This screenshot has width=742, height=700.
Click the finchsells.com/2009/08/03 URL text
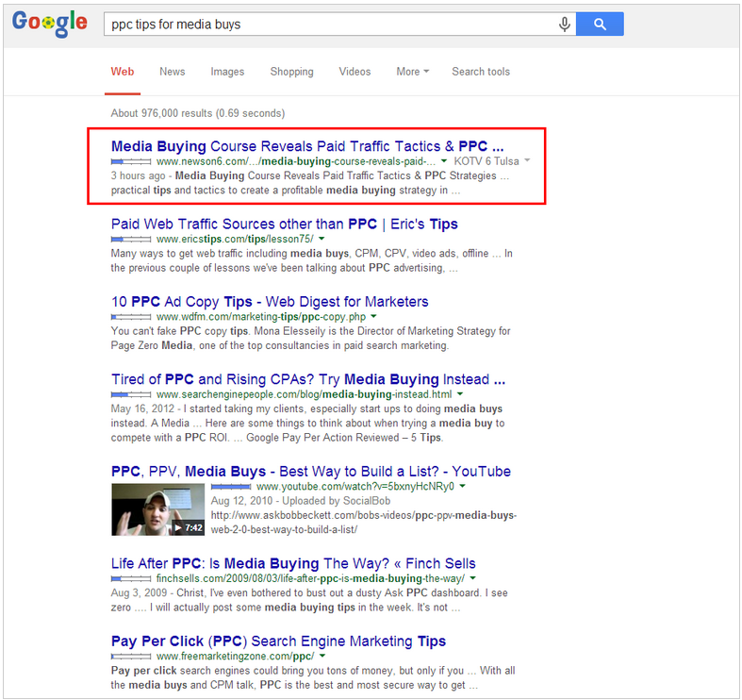pos(310,578)
